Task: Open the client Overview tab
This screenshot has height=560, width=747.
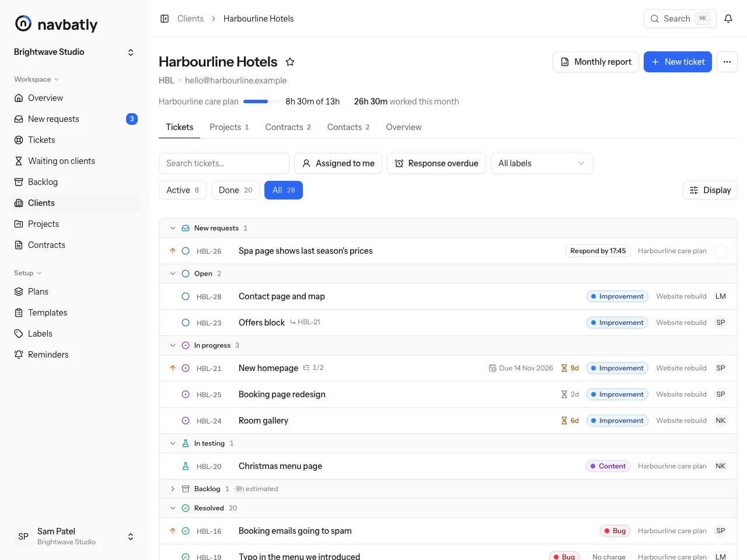Action: (x=404, y=127)
